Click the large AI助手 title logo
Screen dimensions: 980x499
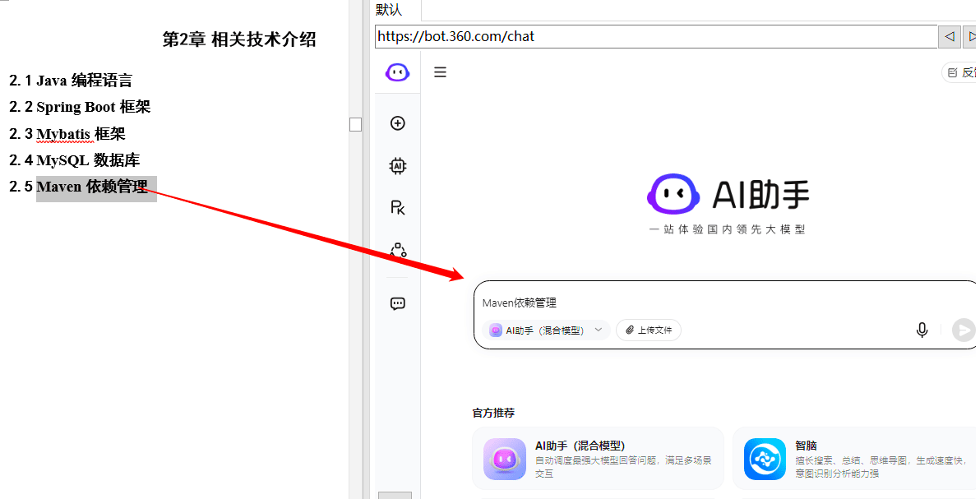tap(728, 194)
